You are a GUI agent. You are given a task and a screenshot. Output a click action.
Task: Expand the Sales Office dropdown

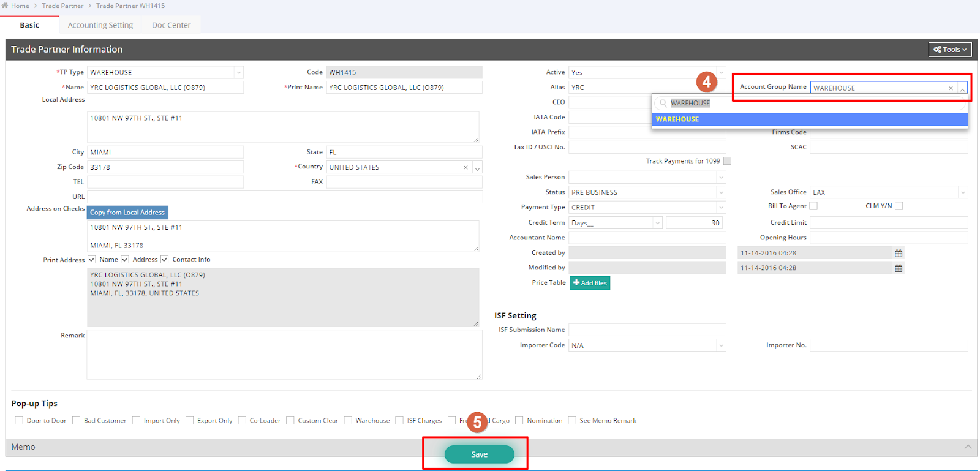(962, 192)
